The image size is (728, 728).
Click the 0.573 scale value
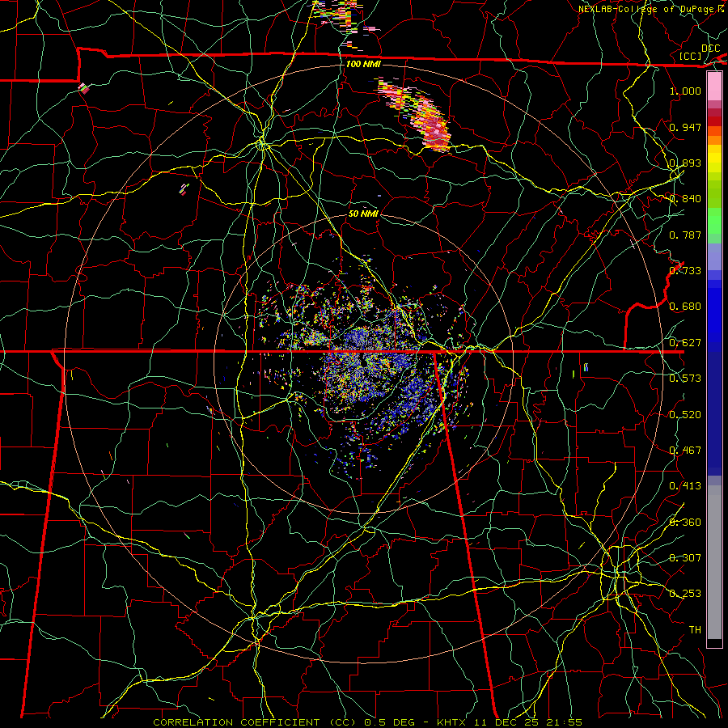coord(685,379)
